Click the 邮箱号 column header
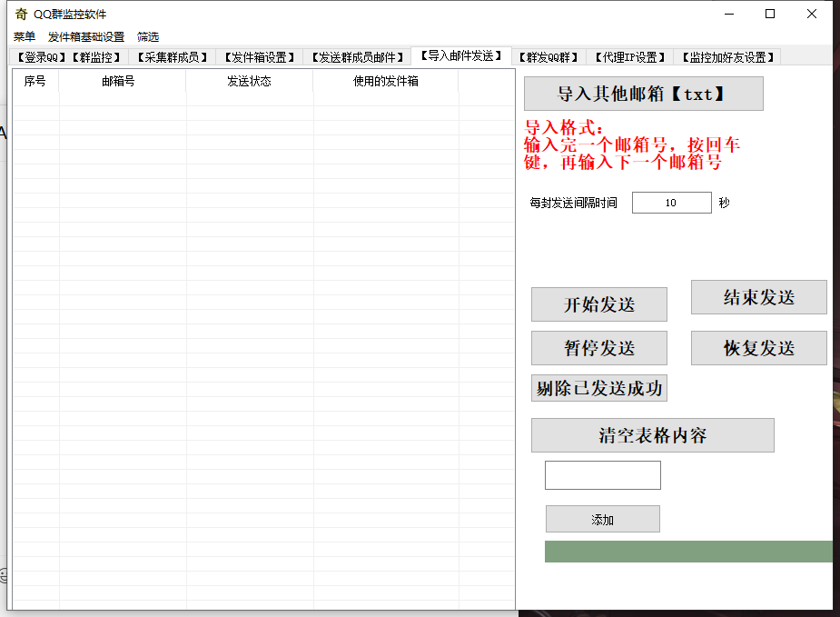840x617 pixels. [123, 81]
